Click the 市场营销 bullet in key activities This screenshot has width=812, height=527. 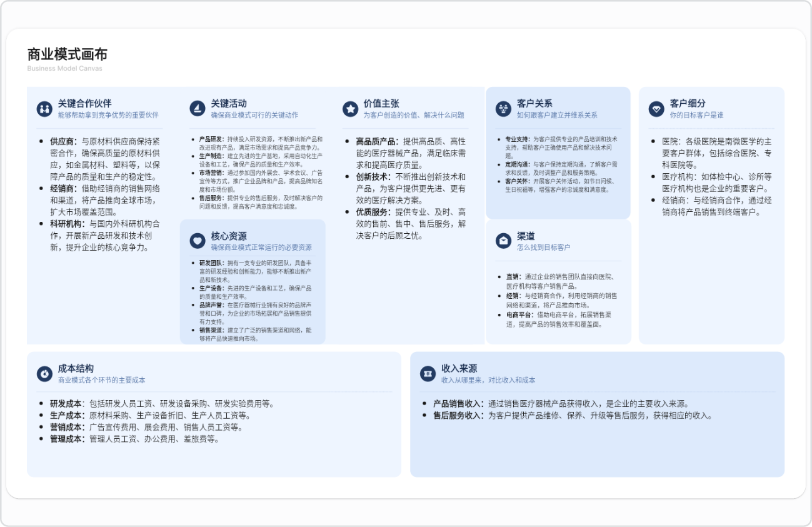(261, 181)
